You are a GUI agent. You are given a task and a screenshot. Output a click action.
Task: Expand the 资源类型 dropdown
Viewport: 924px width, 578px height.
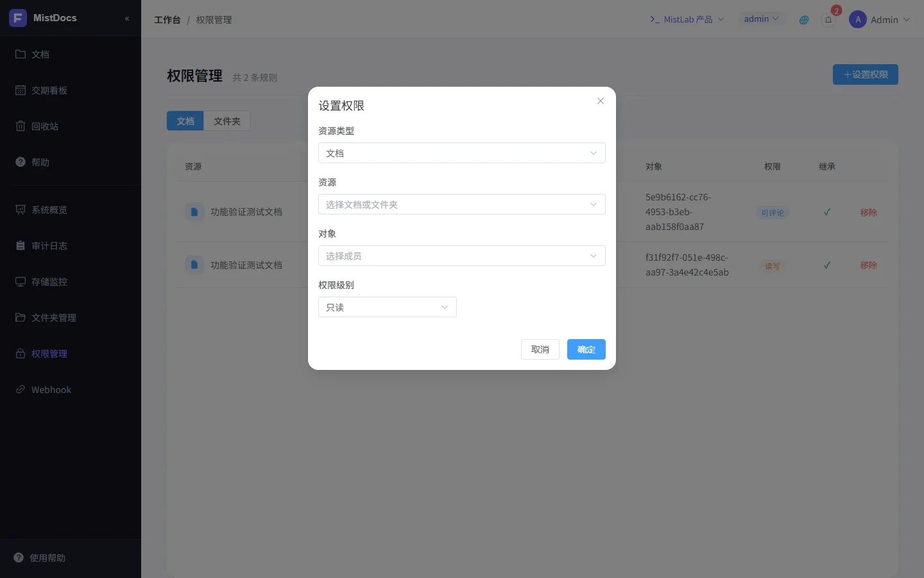pos(462,153)
